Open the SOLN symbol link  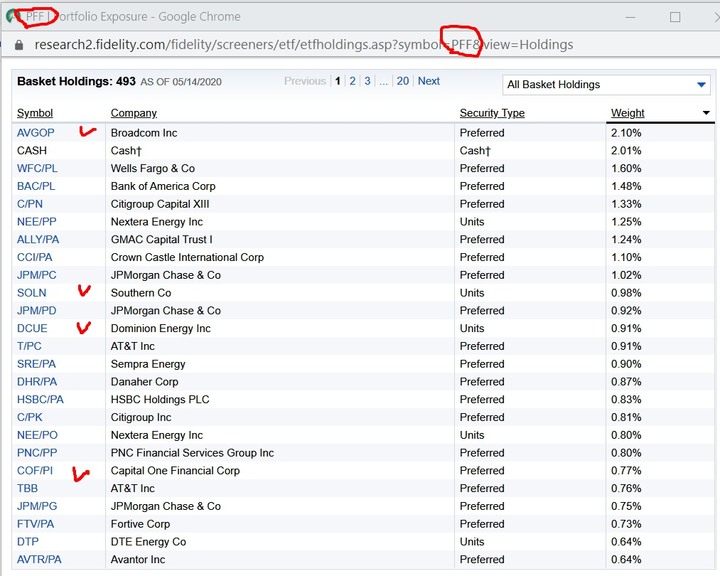[x=32, y=293]
